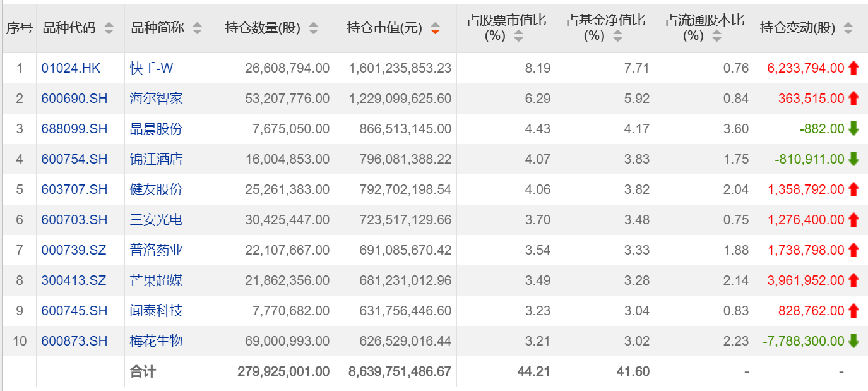Click the red up arrow for 快手-W
The height and width of the screenshot is (391, 868).
coord(853,68)
